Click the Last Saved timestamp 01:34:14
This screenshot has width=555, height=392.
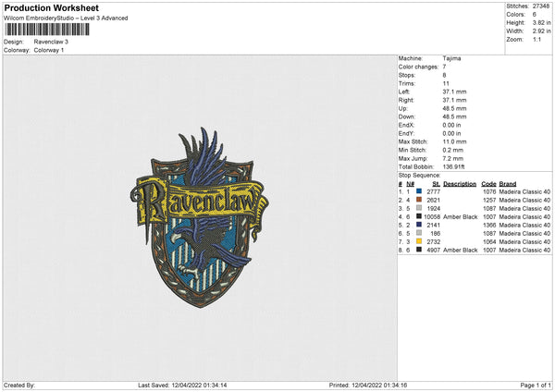click(x=215, y=386)
